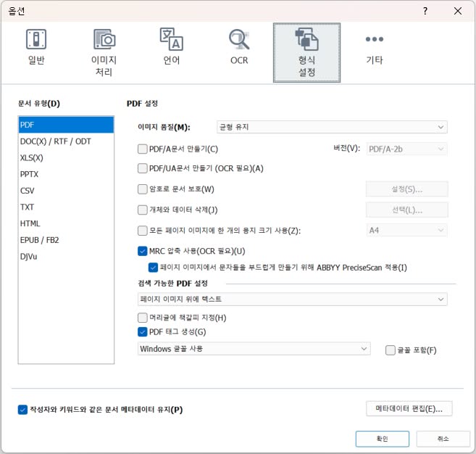
Task: Toggle 개체와 데이터 삭제(J) checkbox
Action: tap(143, 210)
